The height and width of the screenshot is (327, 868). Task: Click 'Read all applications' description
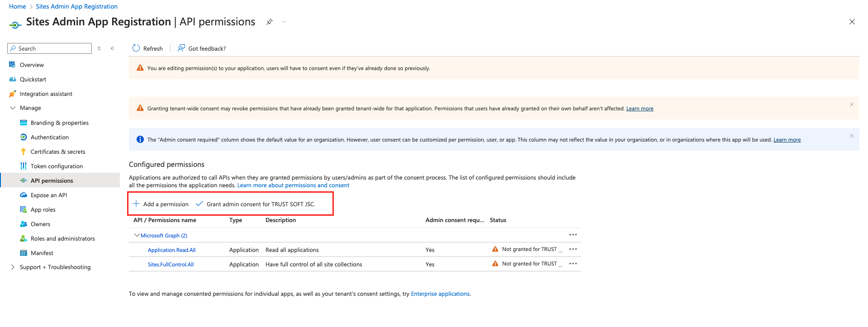click(x=292, y=250)
